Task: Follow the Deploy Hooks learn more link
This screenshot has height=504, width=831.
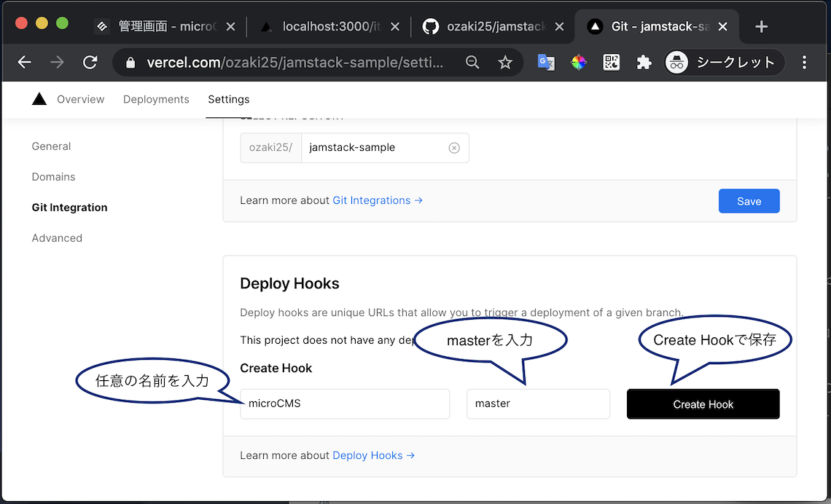Action: coord(373,455)
